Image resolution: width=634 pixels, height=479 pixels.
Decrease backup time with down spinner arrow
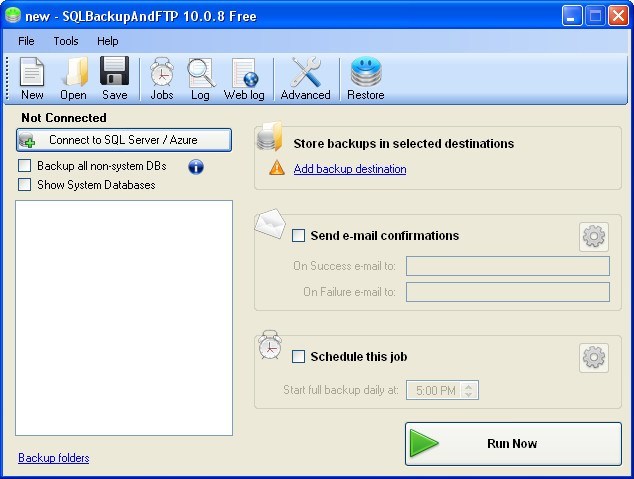tap(469, 395)
